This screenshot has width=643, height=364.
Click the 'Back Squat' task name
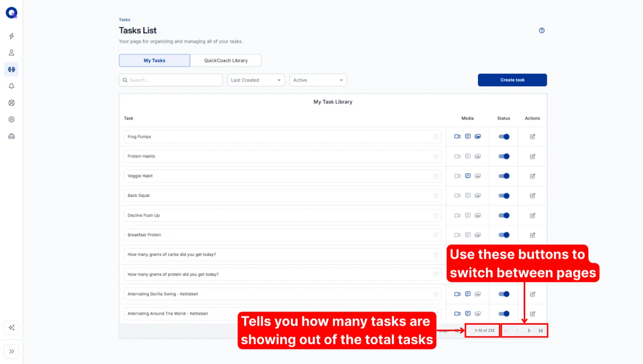(x=139, y=196)
